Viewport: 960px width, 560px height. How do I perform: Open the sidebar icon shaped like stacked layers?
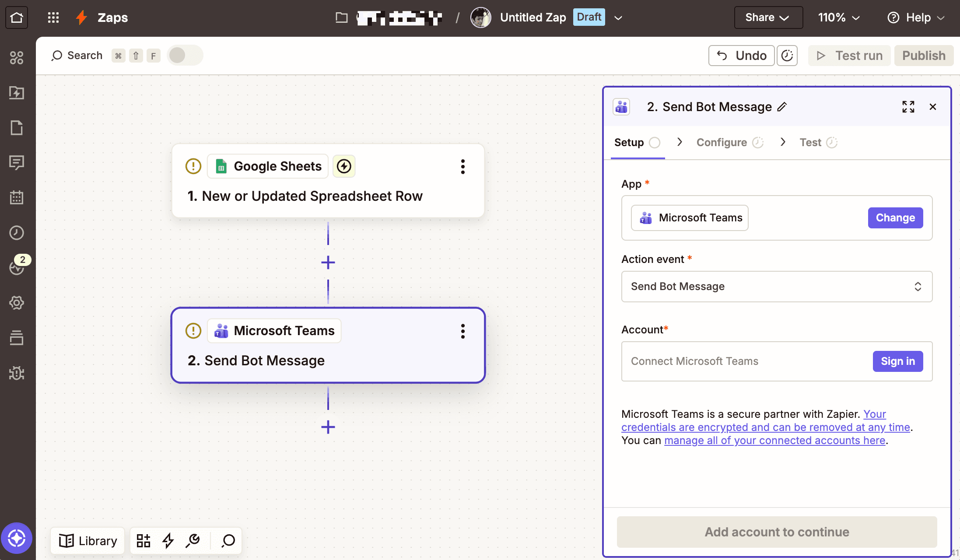click(x=17, y=338)
